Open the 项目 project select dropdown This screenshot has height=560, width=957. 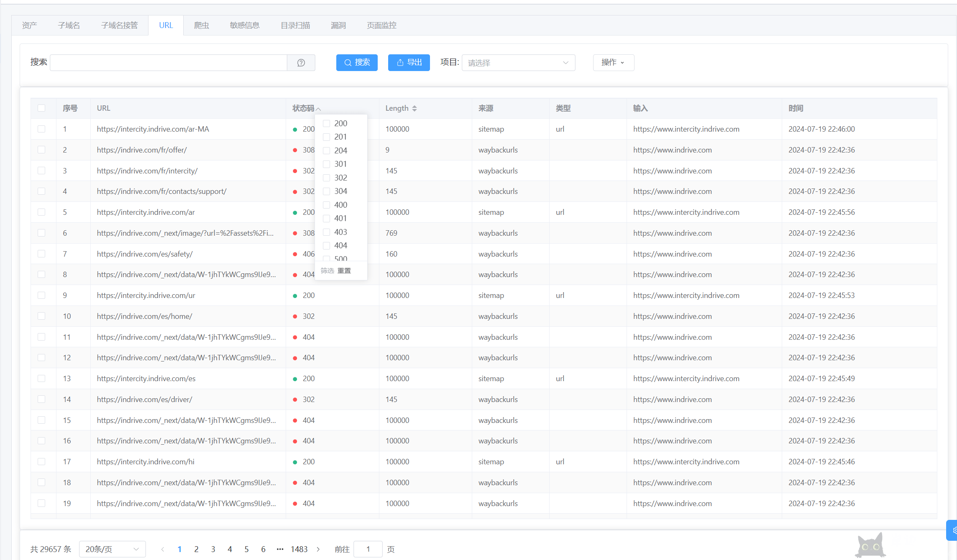pyautogui.click(x=518, y=63)
